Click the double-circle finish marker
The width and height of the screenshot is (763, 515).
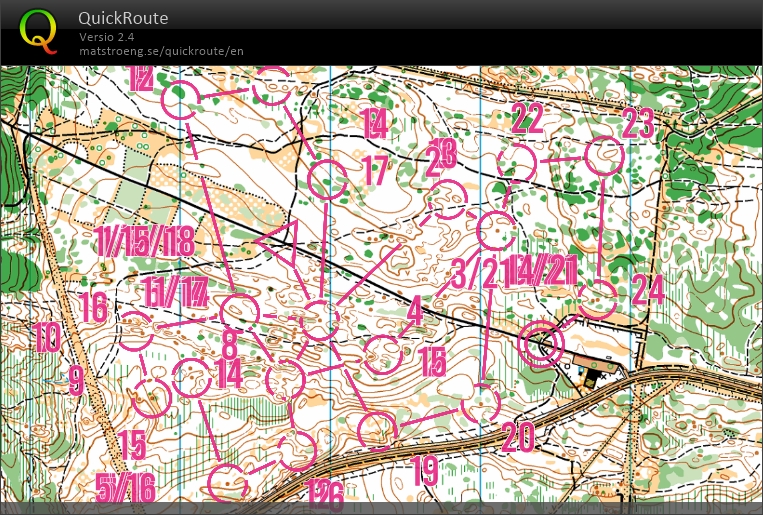(x=541, y=345)
